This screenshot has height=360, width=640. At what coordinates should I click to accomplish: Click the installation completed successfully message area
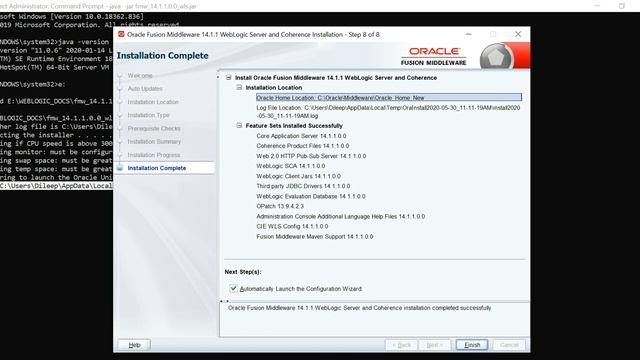pyautogui.click(x=374, y=320)
